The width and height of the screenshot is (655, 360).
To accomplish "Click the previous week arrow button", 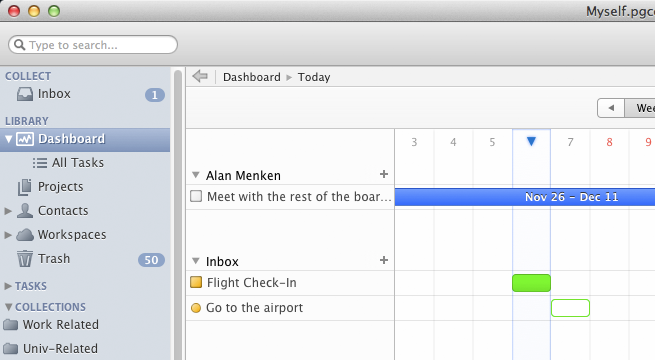I will [611, 108].
